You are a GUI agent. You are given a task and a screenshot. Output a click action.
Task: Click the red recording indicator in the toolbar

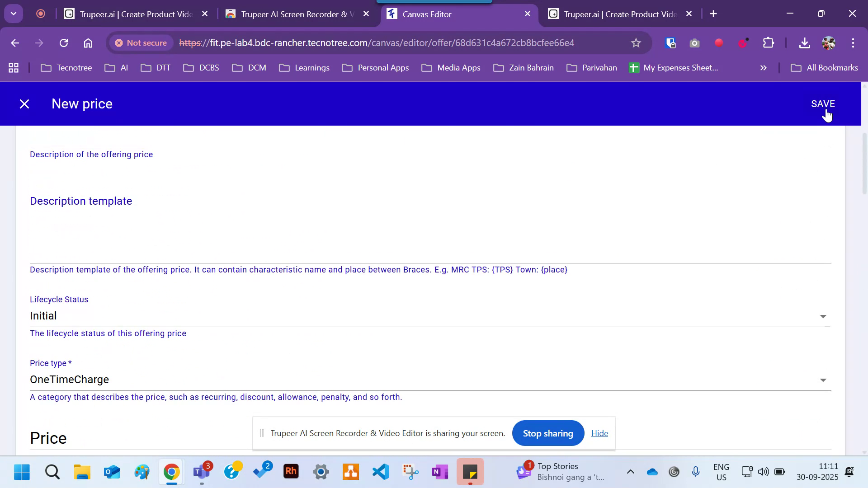point(719,43)
